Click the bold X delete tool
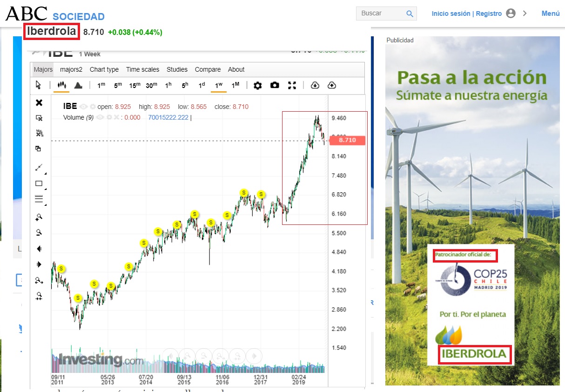 (39, 102)
